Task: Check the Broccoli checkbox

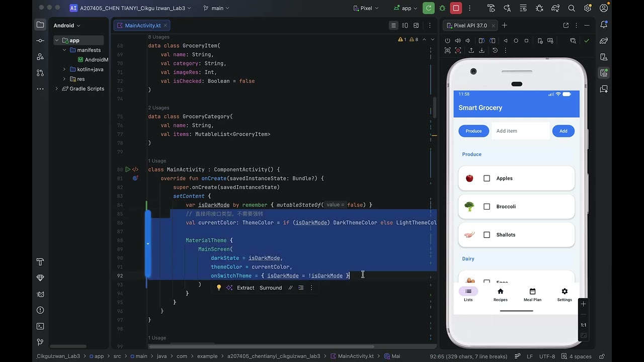Action: click(x=487, y=207)
